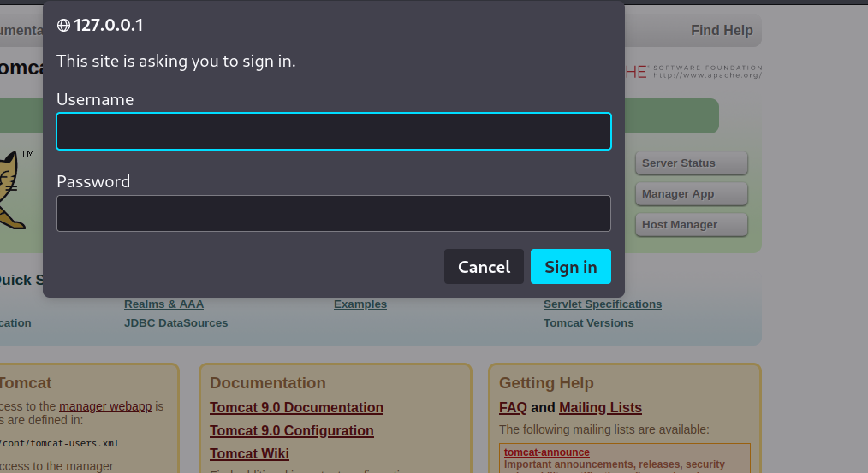Select Find Help in navigation bar

coord(722,31)
